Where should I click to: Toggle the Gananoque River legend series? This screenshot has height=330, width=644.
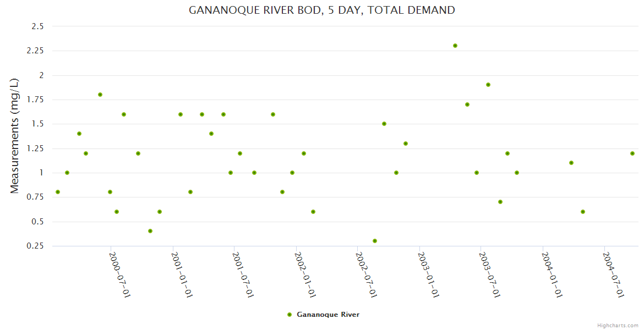(x=328, y=315)
